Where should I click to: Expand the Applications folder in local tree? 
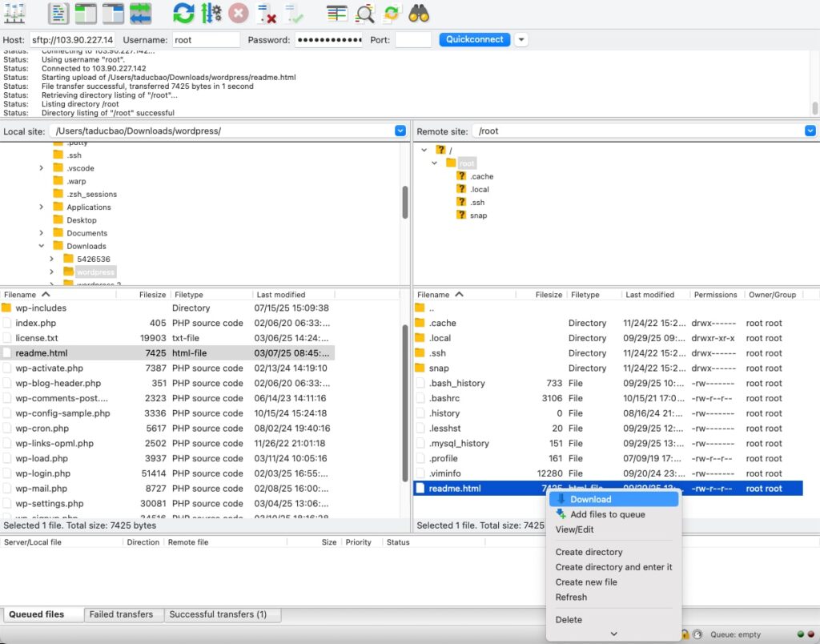pyautogui.click(x=41, y=207)
